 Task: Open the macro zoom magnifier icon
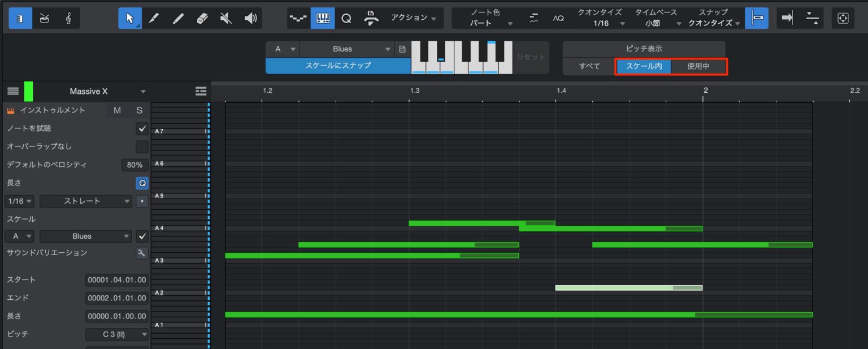(346, 18)
